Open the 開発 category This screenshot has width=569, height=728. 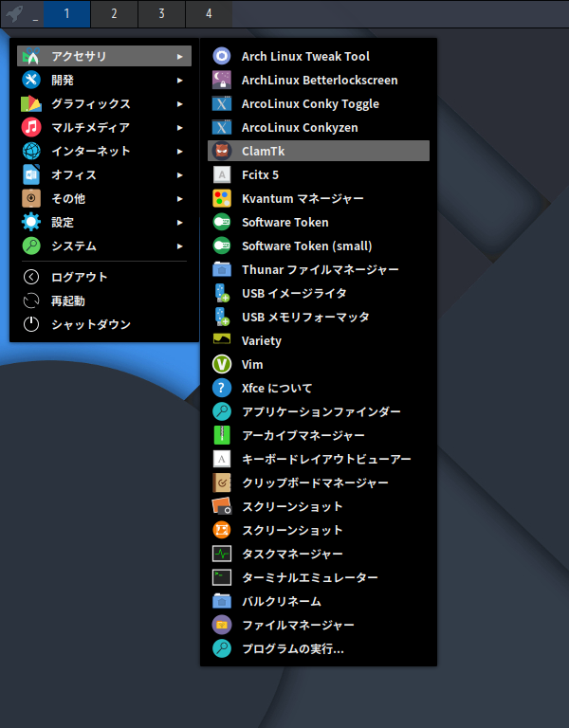pos(104,80)
